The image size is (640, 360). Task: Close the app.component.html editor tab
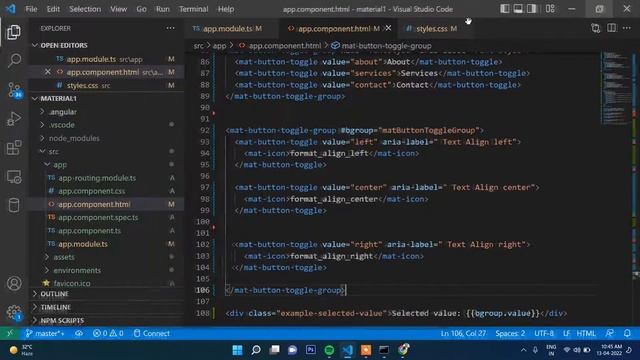coord(388,28)
